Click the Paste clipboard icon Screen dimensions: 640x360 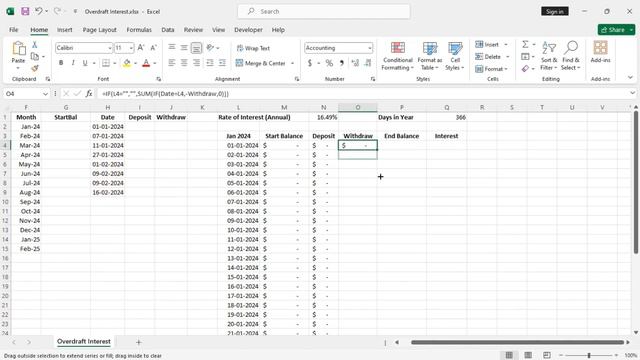point(18,49)
